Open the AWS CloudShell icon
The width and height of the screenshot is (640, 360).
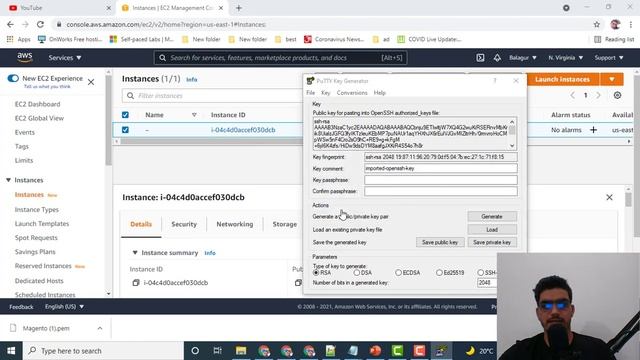480,58
